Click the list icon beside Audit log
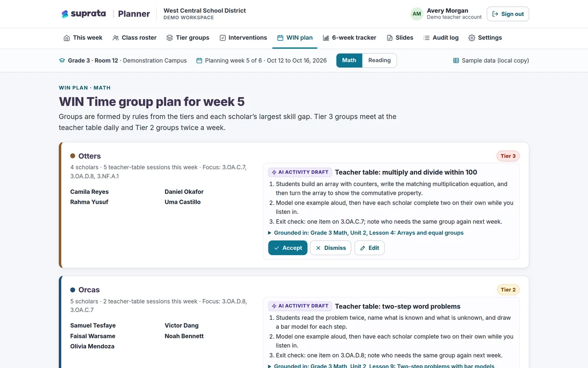This screenshot has width=588, height=368. pyautogui.click(x=426, y=38)
